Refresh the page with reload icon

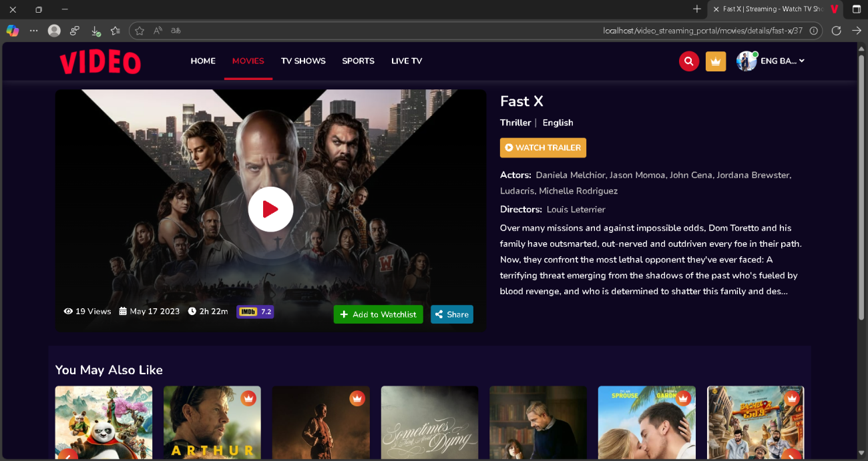tap(836, 31)
